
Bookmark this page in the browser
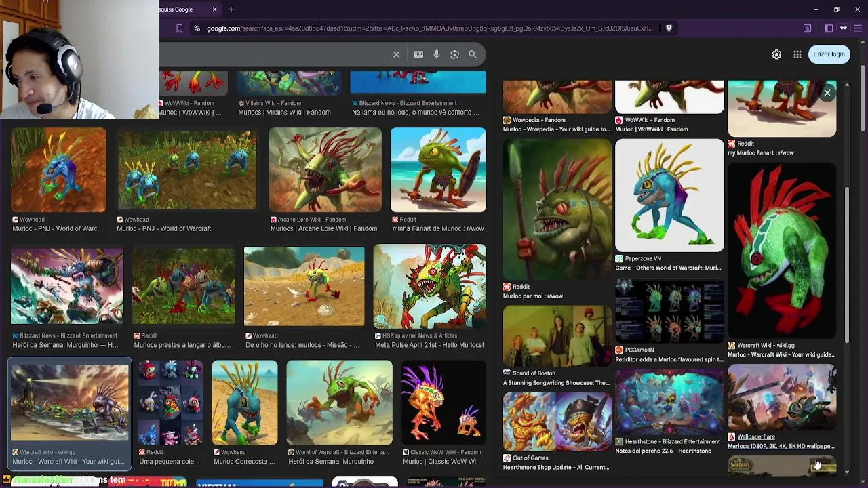point(179,28)
